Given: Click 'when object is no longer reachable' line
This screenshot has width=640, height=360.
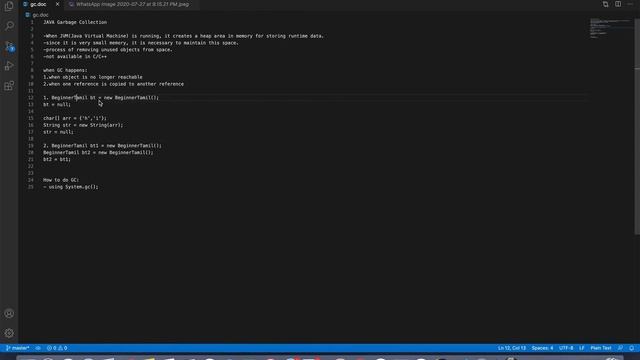Looking at the screenshot, I should click(x=93, y=77).
